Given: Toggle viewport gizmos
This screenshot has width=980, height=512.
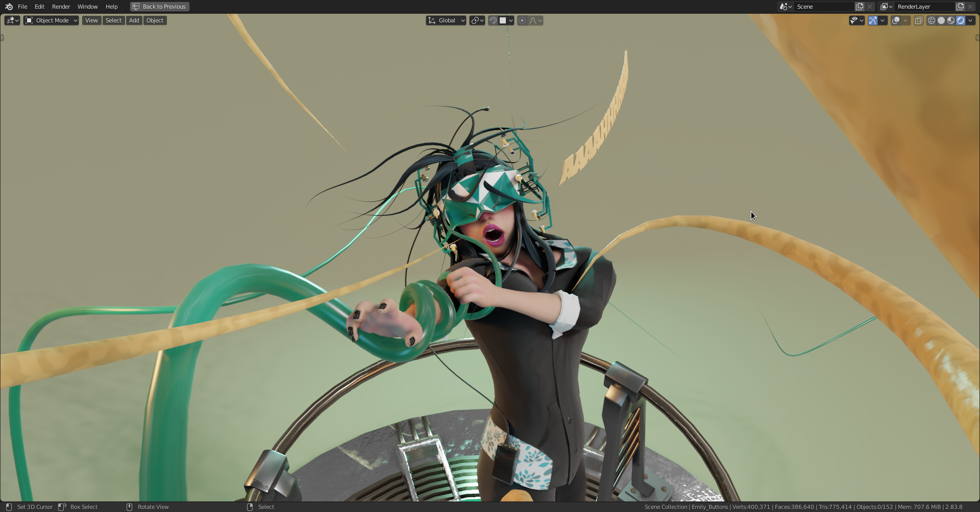Looking at the screenshot, I should point(873,20).
